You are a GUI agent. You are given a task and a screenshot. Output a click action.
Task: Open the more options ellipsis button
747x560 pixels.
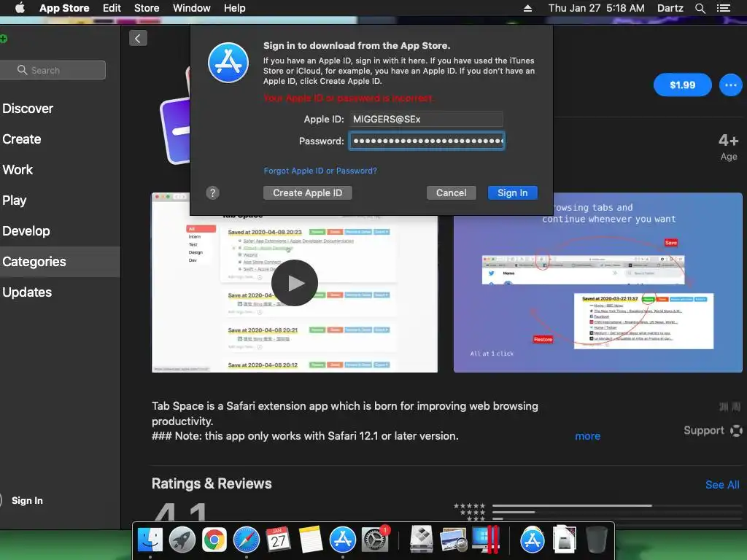pyautogui.click(x=730, y=85)
